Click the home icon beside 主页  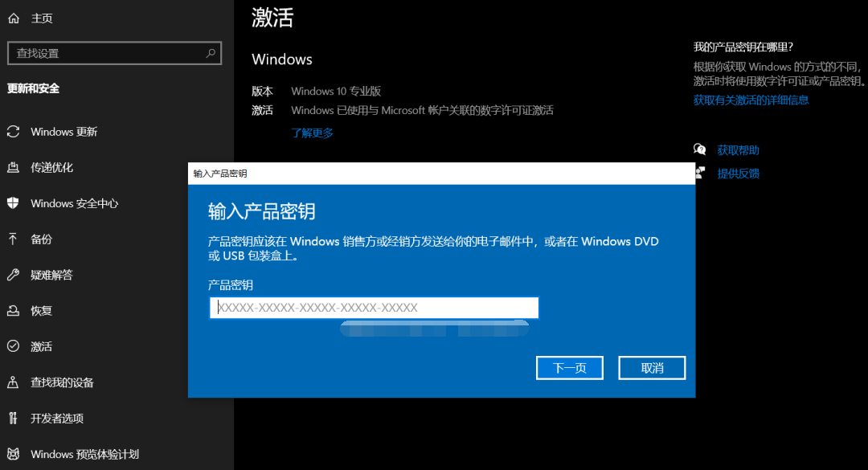14,18
